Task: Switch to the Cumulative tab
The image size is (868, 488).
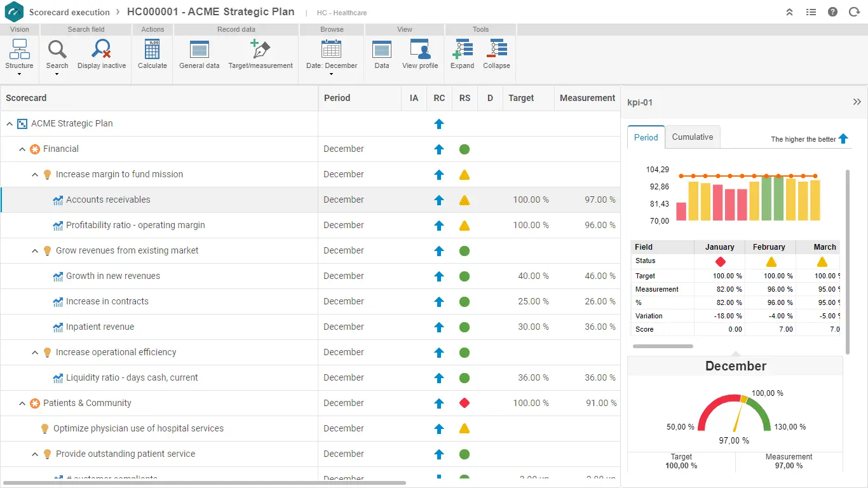Action: 693,137
